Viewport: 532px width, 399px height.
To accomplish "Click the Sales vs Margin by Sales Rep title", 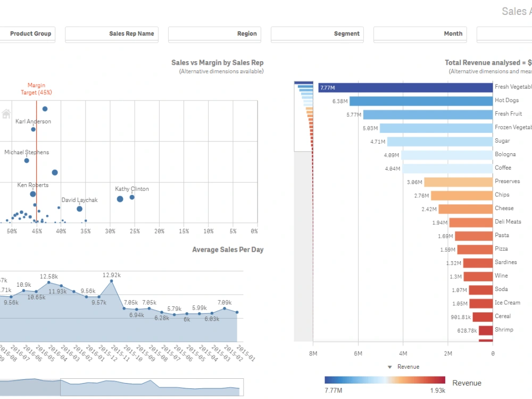I will (x=218, y=62).
